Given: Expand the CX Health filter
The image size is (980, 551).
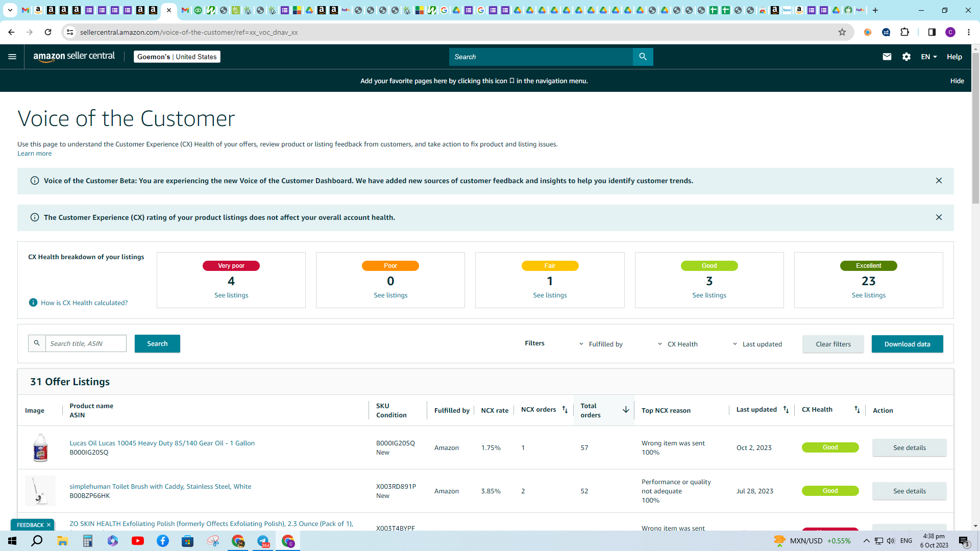Looking at the screenshot, I should [677, 344].
